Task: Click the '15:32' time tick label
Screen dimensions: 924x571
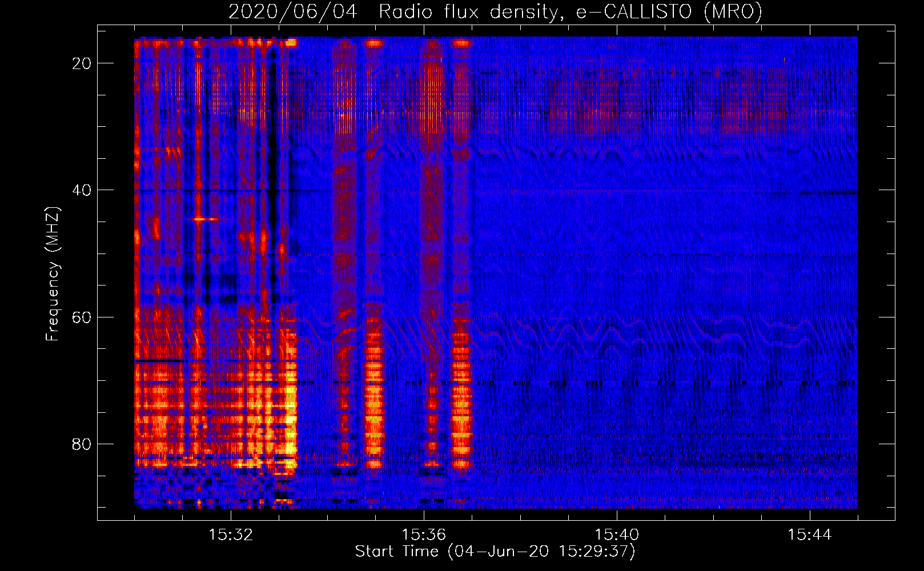Action: click(231, 535)
